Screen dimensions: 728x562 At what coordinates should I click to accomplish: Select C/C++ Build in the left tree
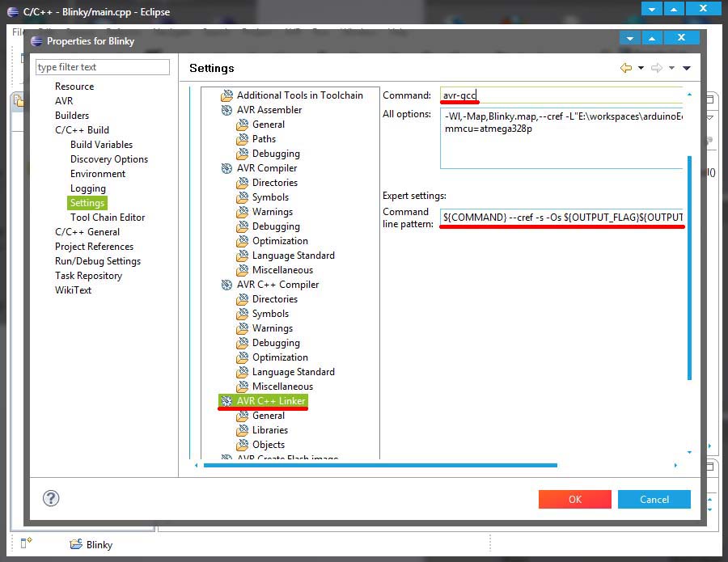pyautogui.click(x=83, y=130)
